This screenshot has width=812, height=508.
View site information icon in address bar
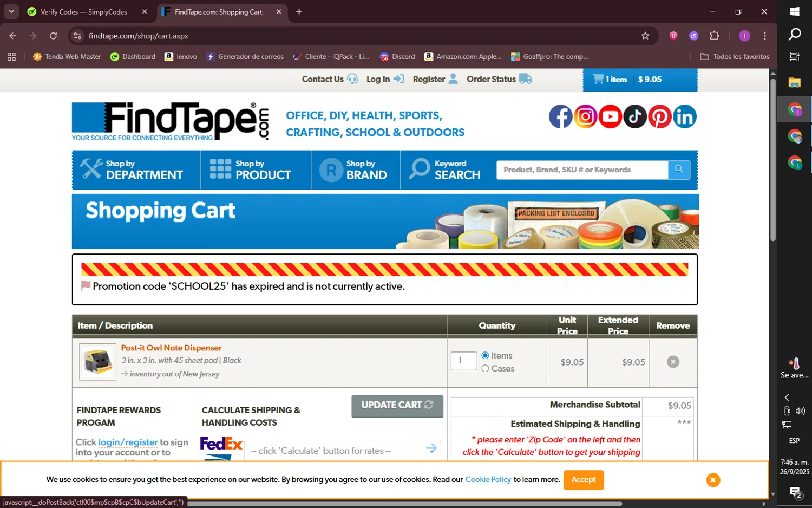pos(77,36)
